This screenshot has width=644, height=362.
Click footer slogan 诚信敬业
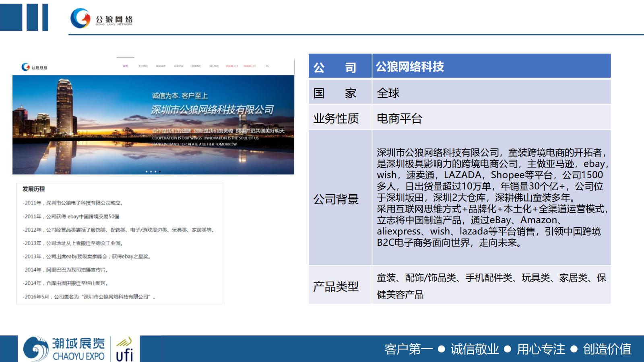(475, 349)
